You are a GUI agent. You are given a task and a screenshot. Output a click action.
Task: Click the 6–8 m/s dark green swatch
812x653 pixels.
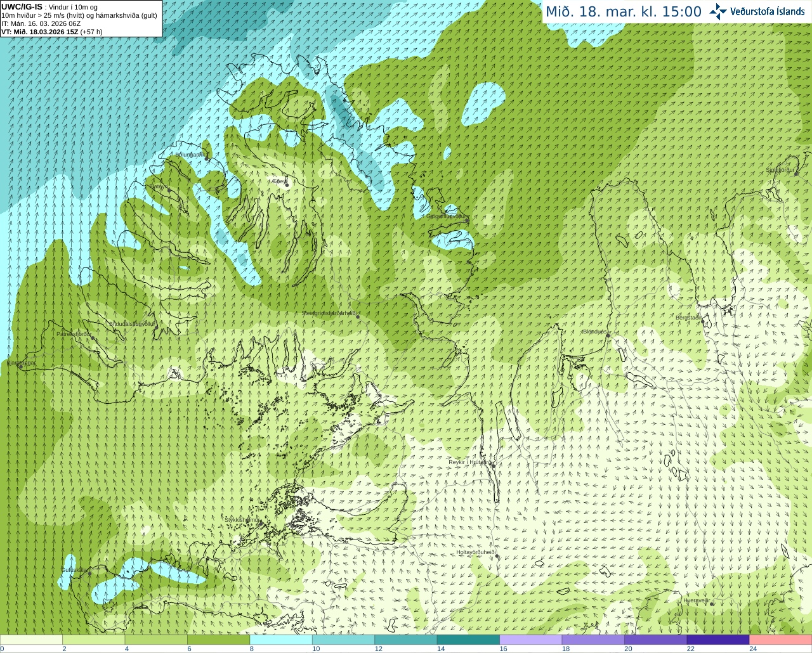click(x=218, y=640)
